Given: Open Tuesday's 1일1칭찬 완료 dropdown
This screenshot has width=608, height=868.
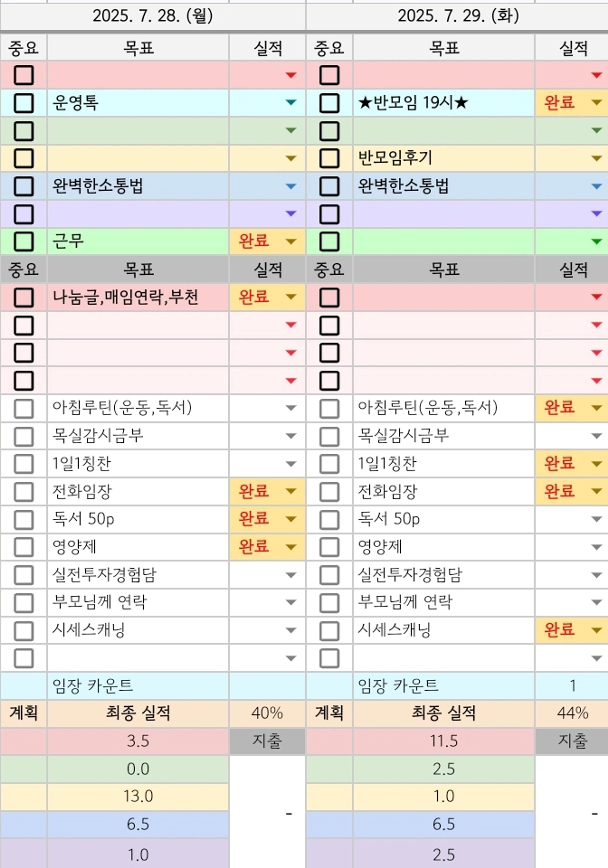Looking at the screenshot, I should coord(596,463).
